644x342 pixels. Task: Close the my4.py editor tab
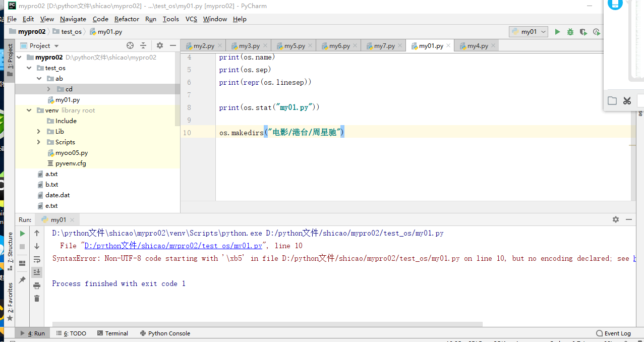click(493, 45)
